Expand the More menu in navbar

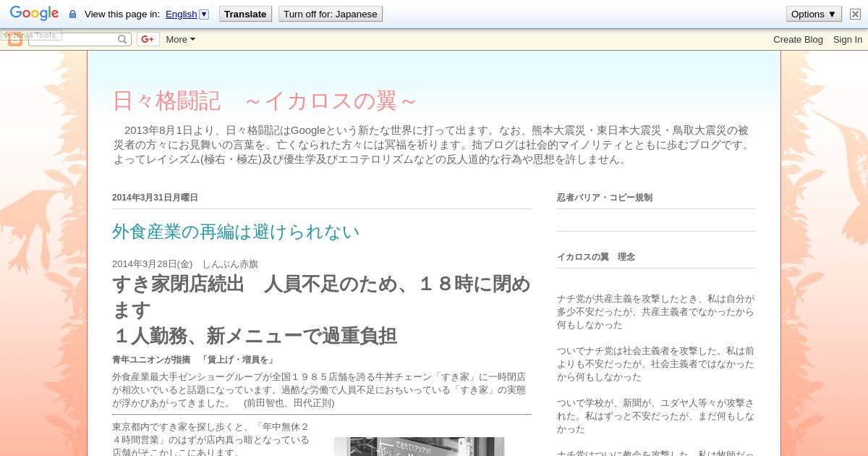pos(180,39)
